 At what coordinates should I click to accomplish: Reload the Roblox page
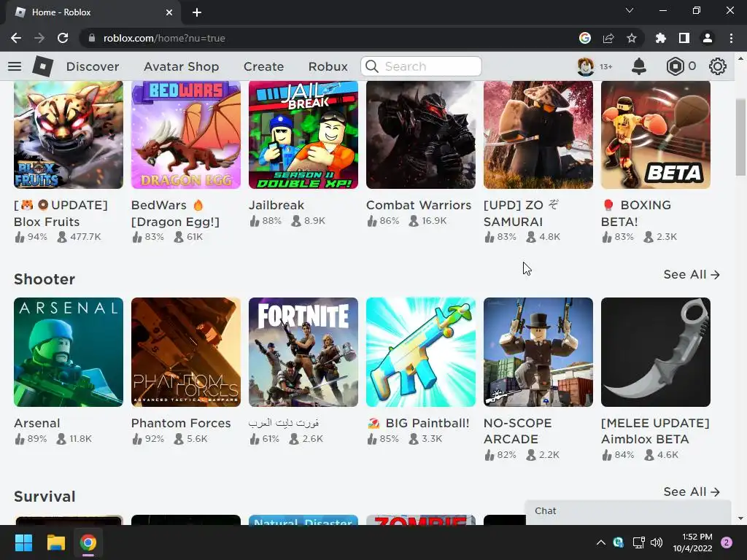[x=63, y=38]
